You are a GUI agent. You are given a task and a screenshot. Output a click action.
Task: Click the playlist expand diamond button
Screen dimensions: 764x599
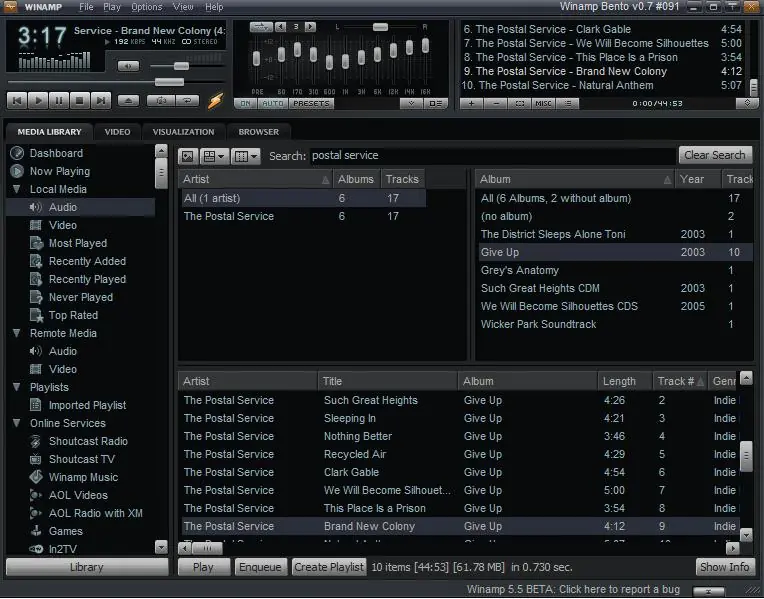(747, 103)
